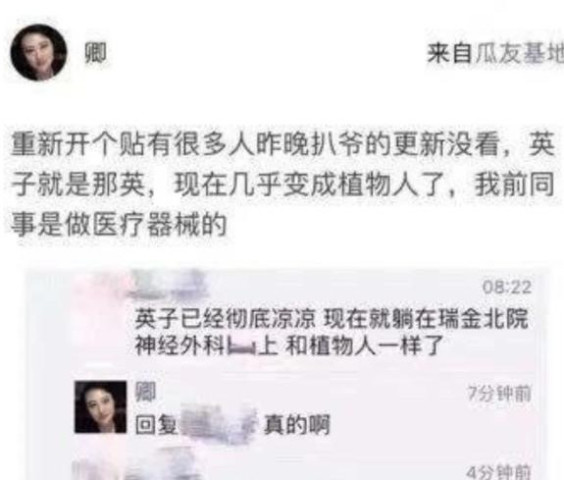Select the reply text 真的啊
564x480 pixels.
[296, 425]
